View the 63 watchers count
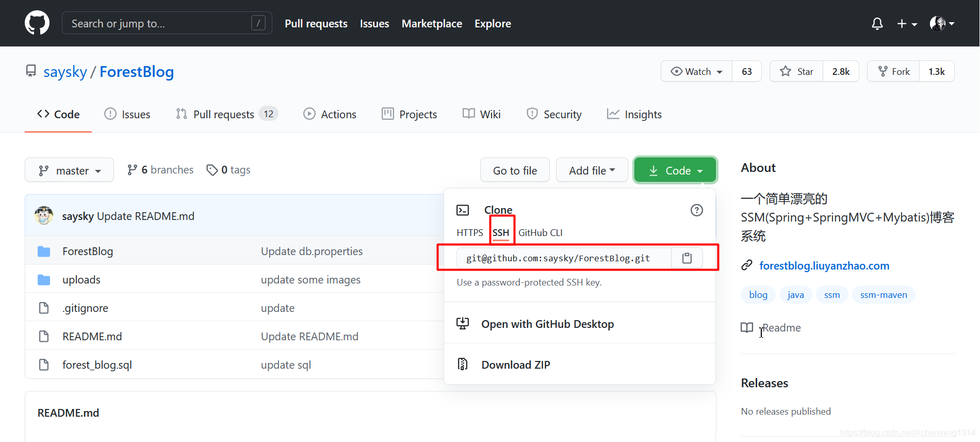This screenshot has height=442, width=980. coord(747,71)
